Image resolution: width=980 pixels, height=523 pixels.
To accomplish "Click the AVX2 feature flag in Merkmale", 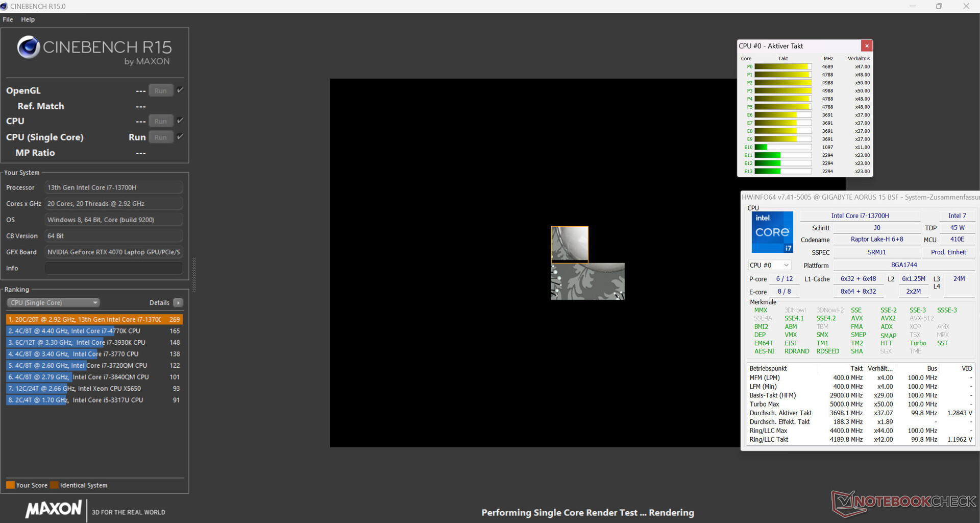I will coord(888,318).
